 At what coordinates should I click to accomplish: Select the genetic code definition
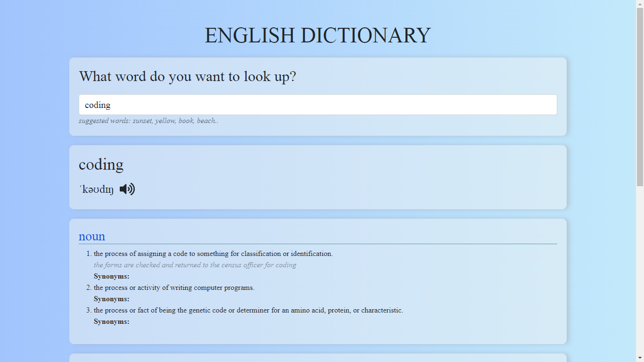pos(248,310)
